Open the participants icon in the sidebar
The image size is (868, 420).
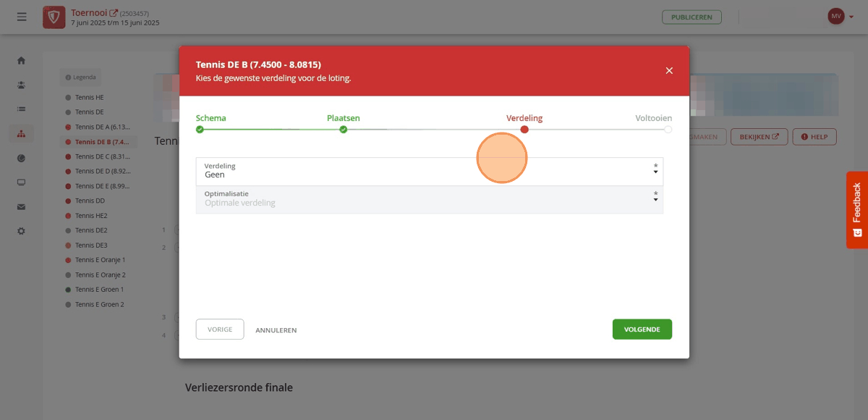pos(22,85)
